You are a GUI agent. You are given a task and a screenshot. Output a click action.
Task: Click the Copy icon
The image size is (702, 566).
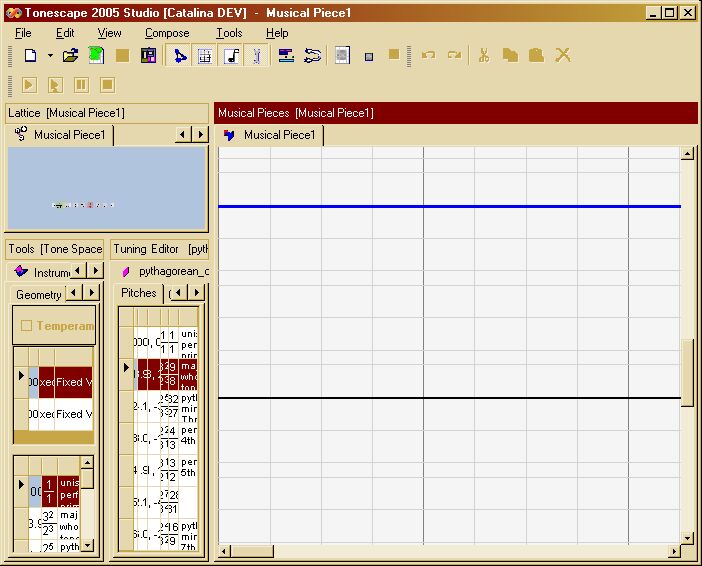(510, 56)
